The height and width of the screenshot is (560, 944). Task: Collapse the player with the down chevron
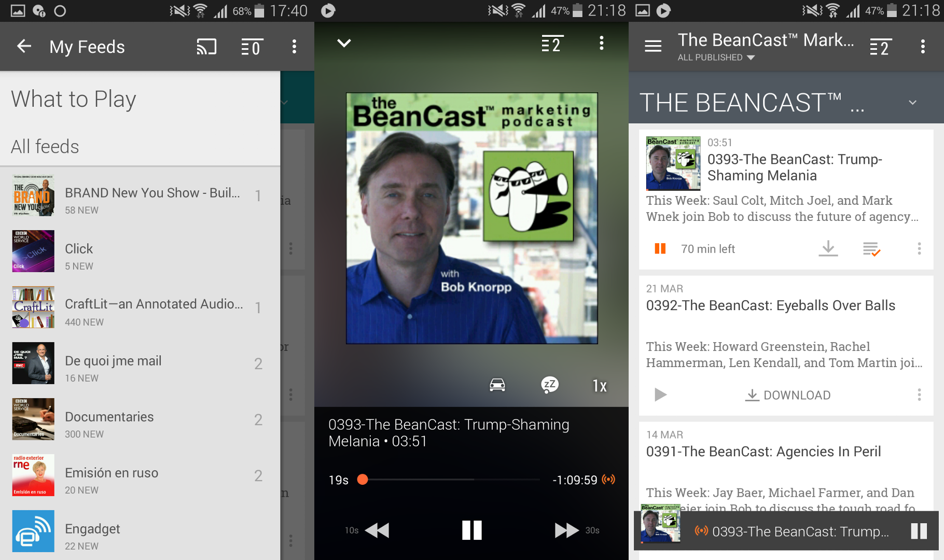click(x=344, y=43)
